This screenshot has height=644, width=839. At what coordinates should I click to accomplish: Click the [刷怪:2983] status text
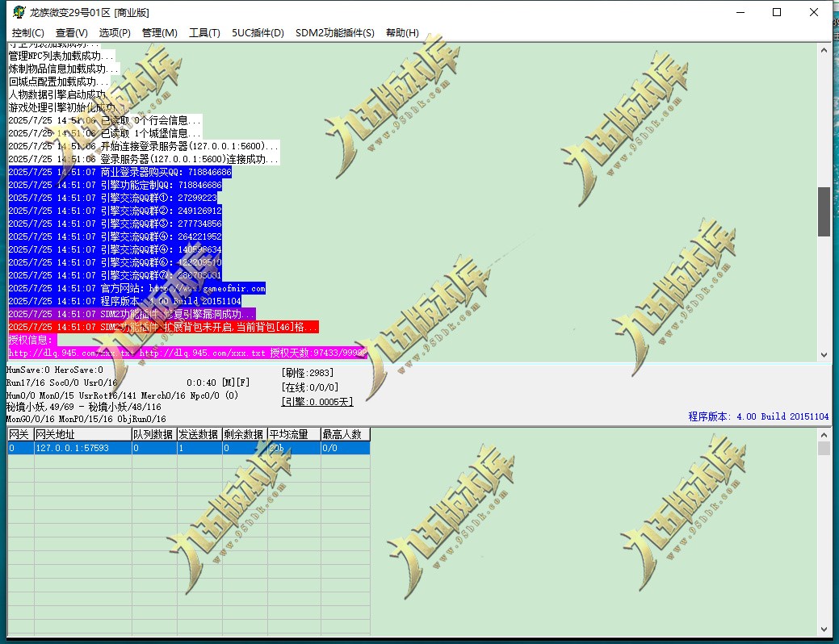(x=308, y=373)
